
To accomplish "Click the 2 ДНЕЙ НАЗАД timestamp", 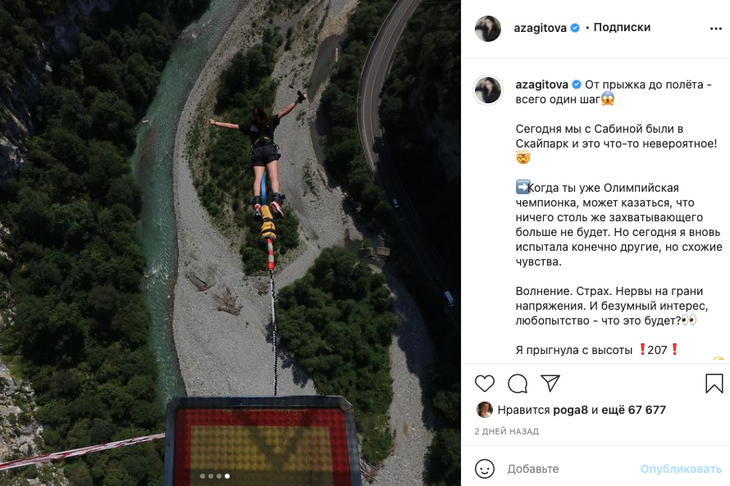I will pos(506,432).
